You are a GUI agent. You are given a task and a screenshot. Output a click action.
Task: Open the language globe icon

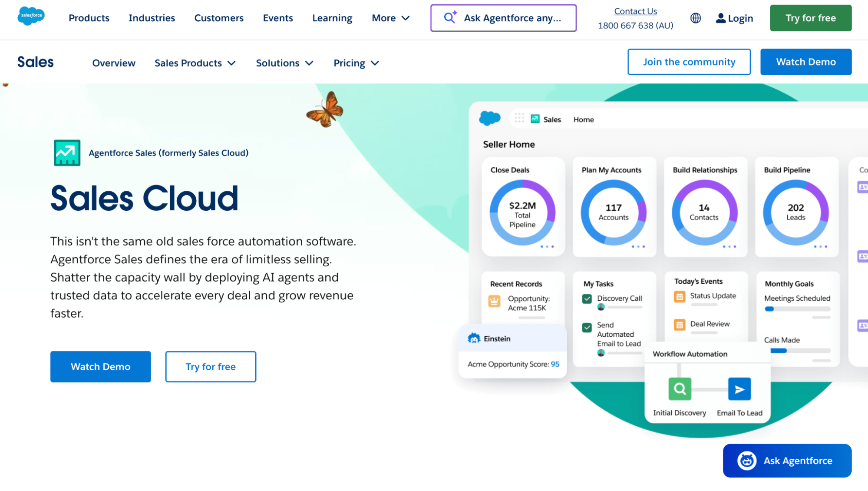[696, 18]
